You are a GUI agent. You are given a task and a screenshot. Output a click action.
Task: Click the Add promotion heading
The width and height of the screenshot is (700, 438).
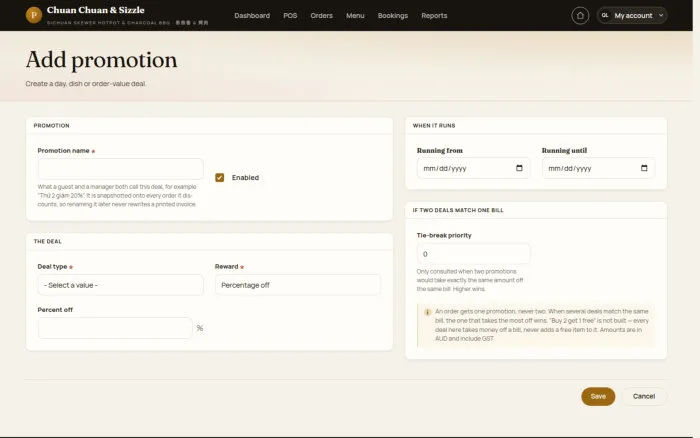point(101,60)
